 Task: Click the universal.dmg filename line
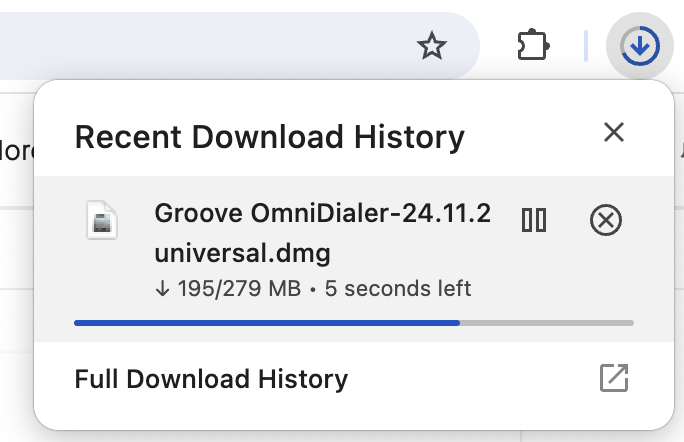click(243, 254)
